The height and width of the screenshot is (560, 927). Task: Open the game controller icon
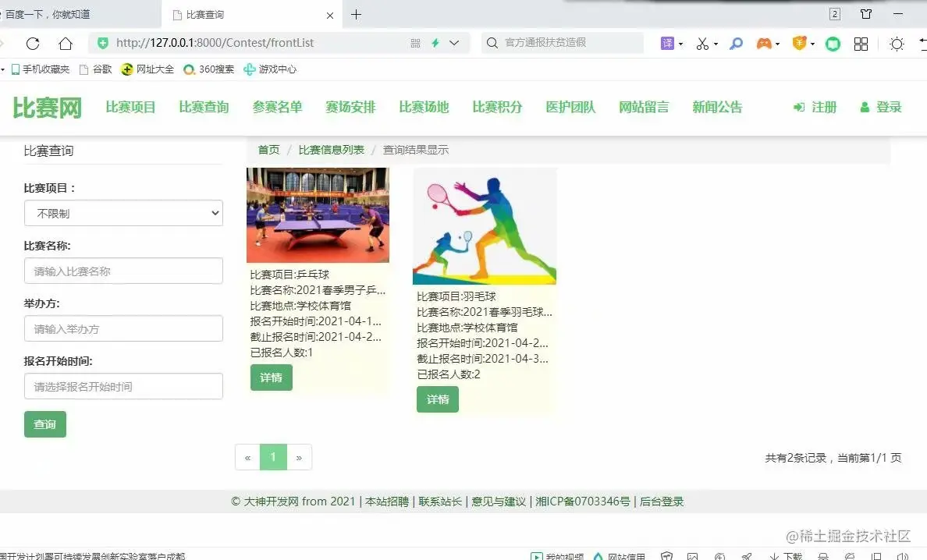click(x=764, y=43)
